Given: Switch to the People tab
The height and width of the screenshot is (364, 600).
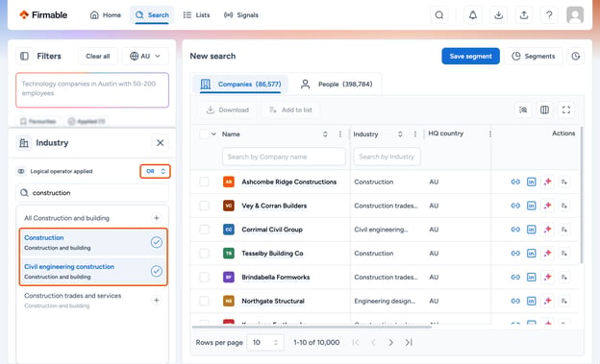Looking at the screenshot, I should click(x=336, y=85).
